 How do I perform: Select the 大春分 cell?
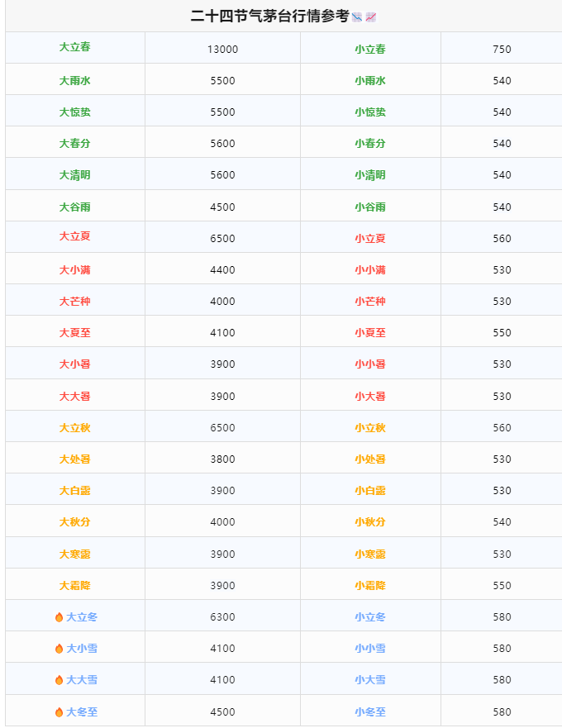point(74,144)
